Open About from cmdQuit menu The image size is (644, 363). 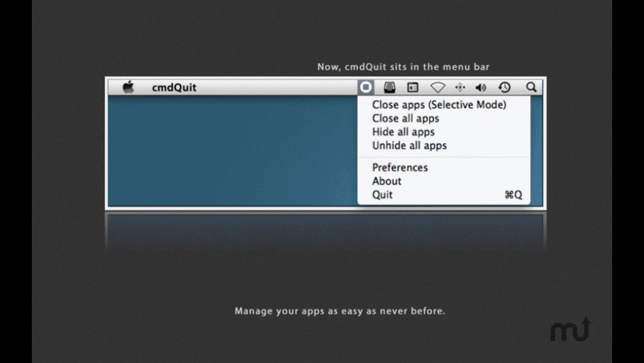coord(443,181)
